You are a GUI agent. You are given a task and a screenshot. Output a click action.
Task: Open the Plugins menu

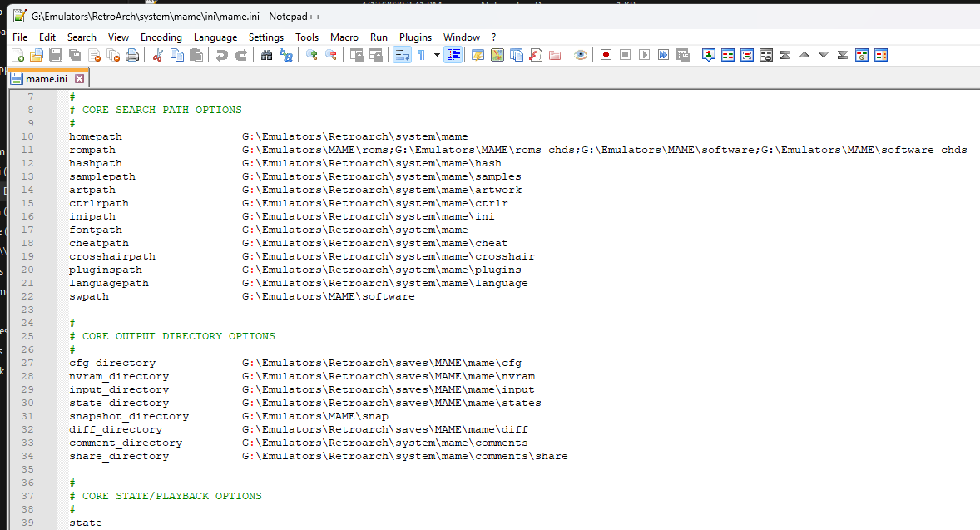416,37
